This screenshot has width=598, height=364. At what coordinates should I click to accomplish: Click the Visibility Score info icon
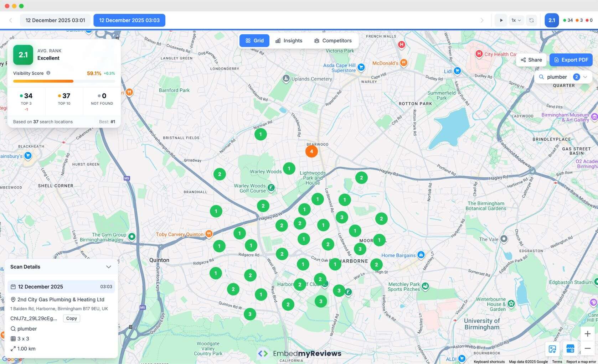[48, 73]
